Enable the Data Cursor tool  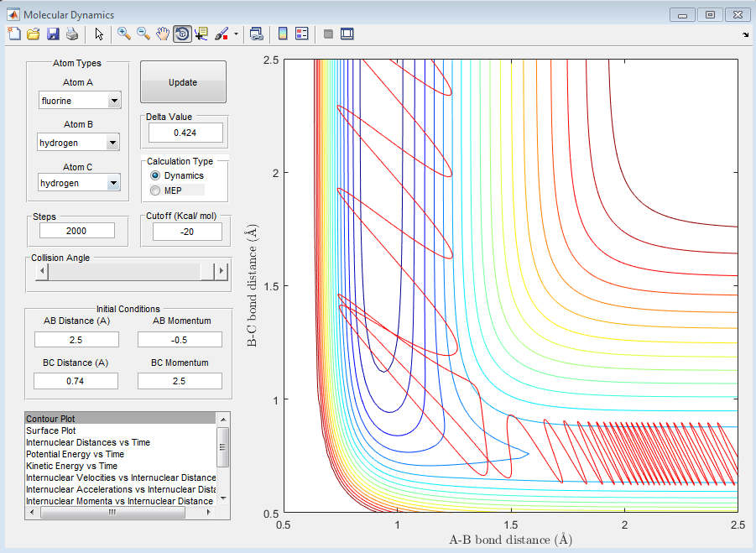coord(201,34)
